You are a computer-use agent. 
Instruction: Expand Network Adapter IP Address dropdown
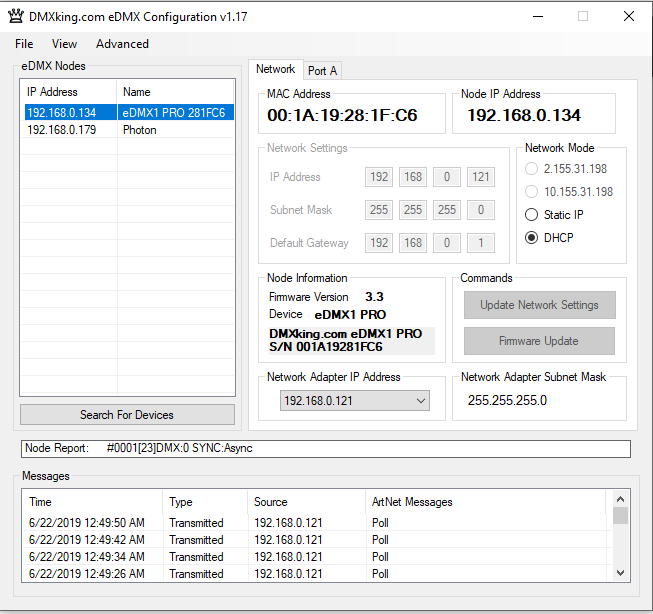tap(421, 401)
